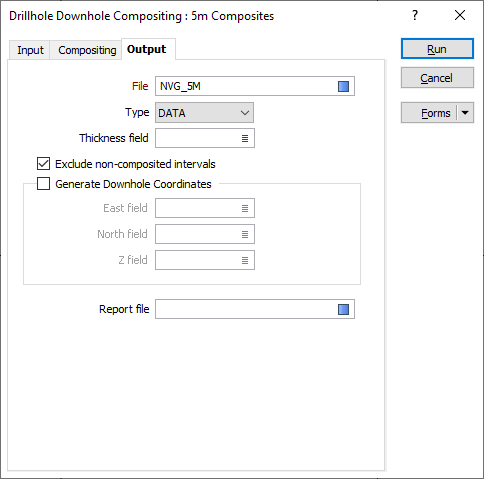The height and width of the screenshot is (480, 484).
Task: Open the Thickness field list icon
Action: 245,138
